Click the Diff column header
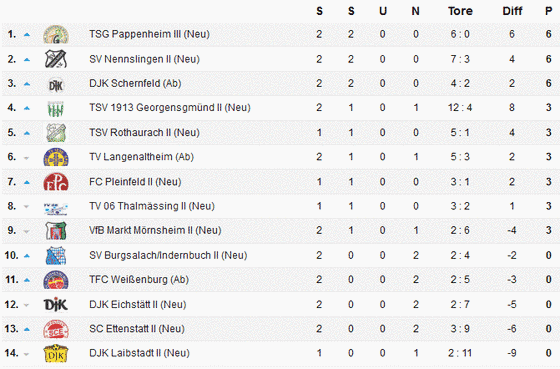Viewport: 560px width, 369px height. [512, 11]
